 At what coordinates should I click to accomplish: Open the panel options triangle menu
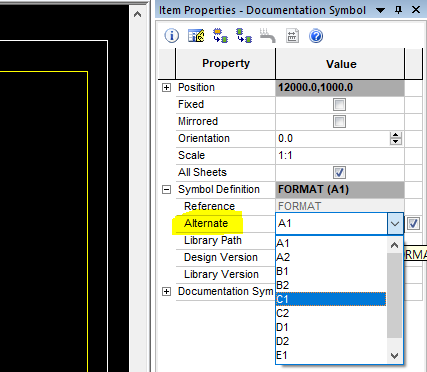coord(380,10)
